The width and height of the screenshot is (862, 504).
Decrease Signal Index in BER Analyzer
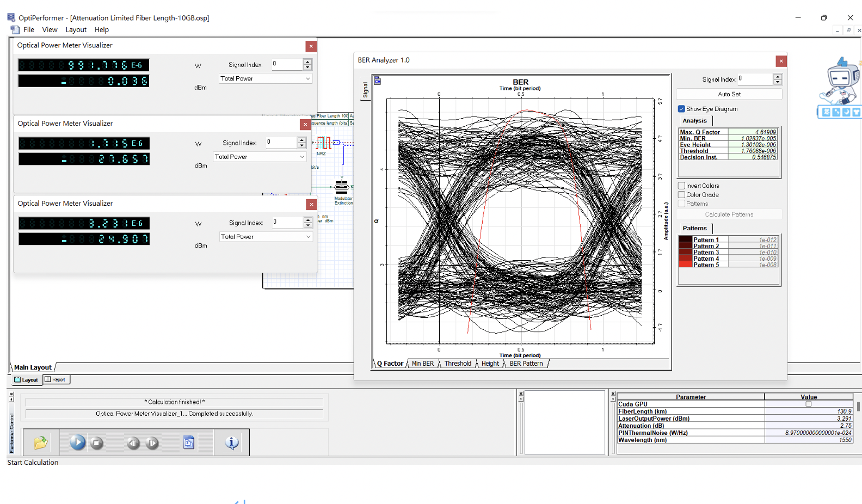(778, 82)
